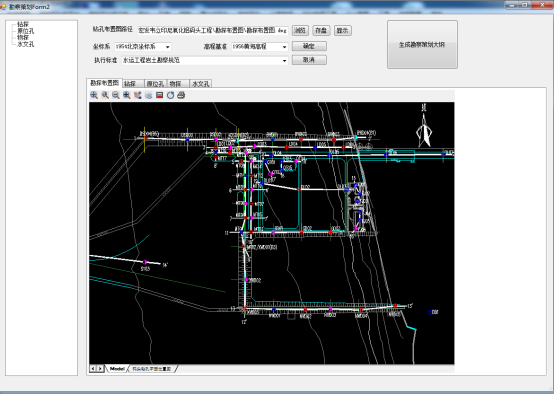Click the blue circular refresh arrow icon
Screen dimensions: 555x395
tap(171, 95)
